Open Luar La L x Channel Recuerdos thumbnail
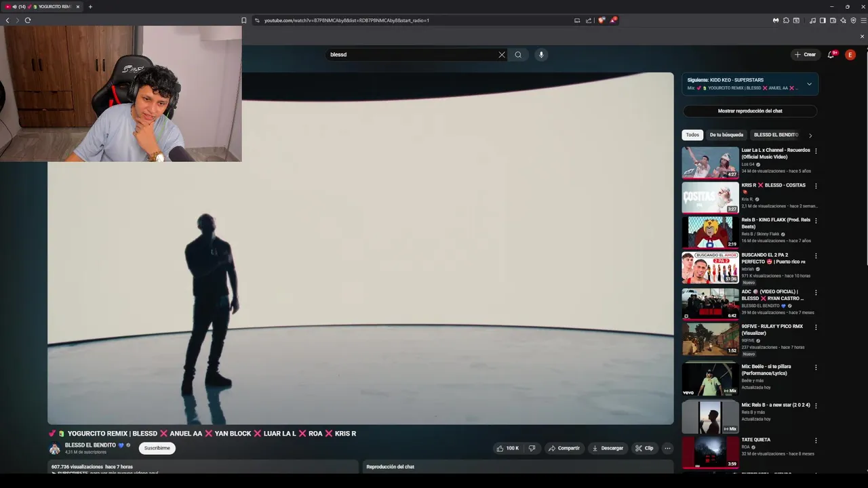The image size is (868, 488). (710, 163)
